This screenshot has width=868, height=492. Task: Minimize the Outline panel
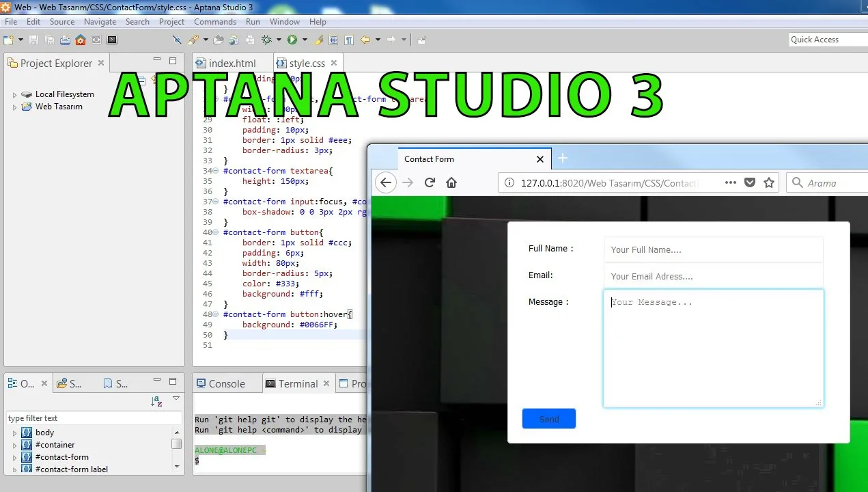coord(157,381)
